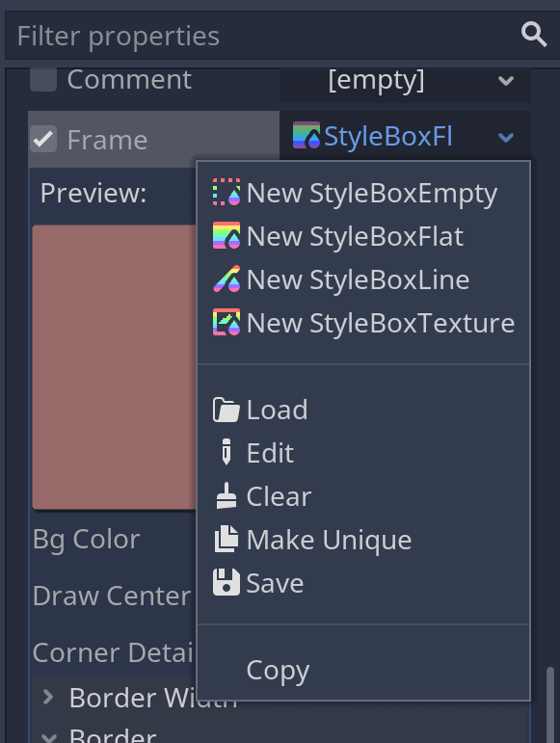Image resolution: width=560 pixels, height=743 pixels.
Task: Click the Load folder icon
Action: pos(227,410)
